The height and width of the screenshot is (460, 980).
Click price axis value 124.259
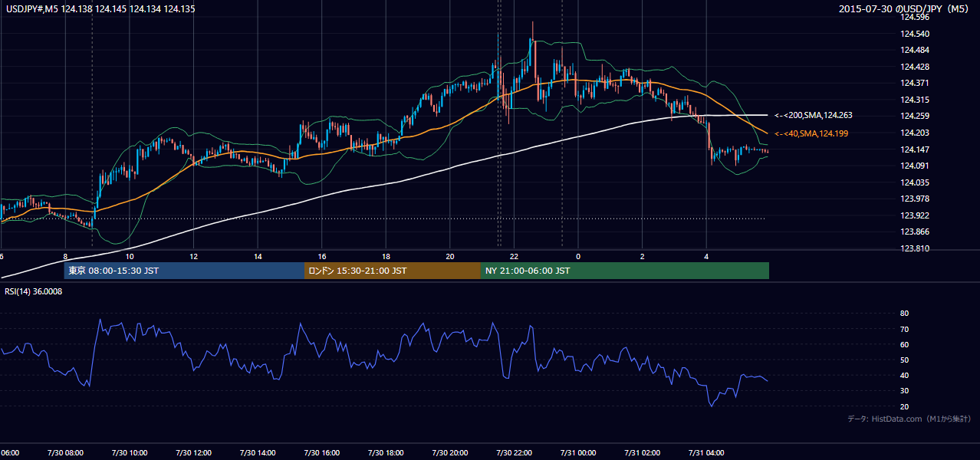tap(916, 116)
